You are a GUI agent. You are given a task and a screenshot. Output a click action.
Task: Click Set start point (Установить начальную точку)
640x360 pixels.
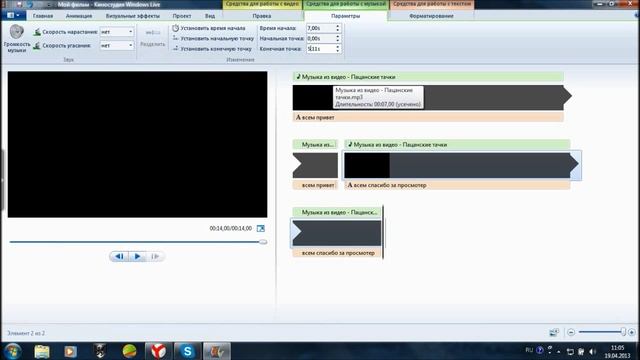click(x=213, y=38)
